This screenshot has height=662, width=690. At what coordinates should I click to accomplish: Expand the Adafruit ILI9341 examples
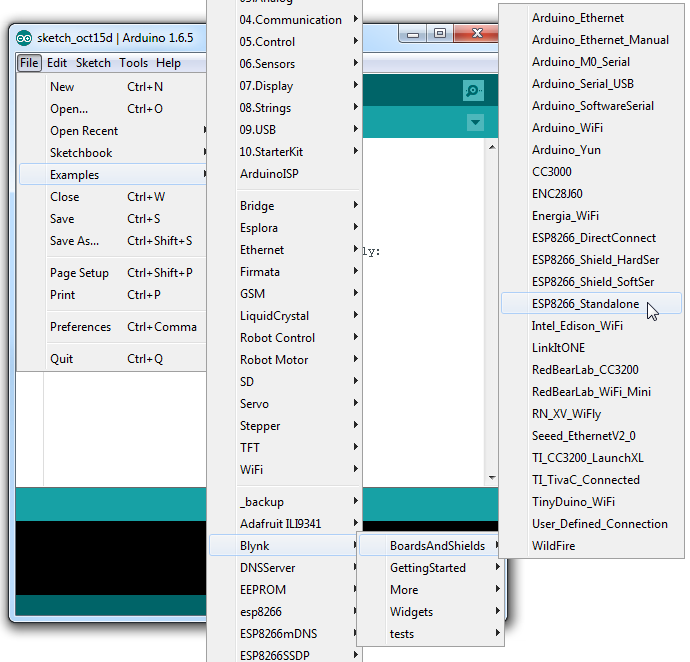click(x=285, y=524)
